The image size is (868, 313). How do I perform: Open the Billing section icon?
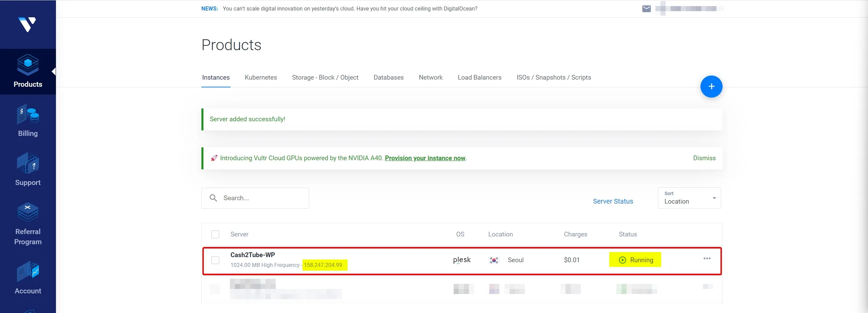pos(28,114)
